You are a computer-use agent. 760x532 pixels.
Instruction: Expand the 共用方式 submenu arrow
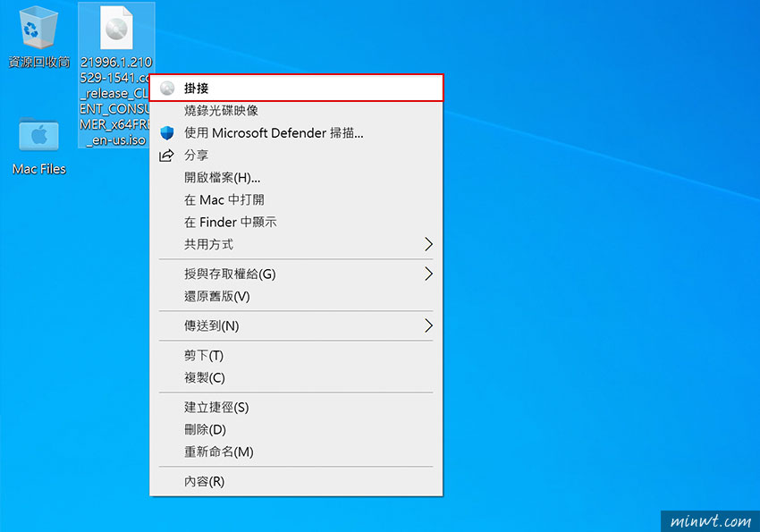click(428, 244)
